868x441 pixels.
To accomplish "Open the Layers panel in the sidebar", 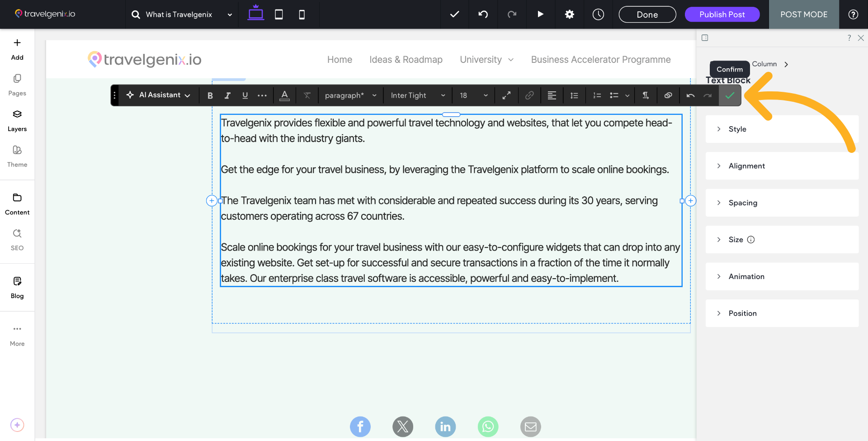I will pyautogui.click(x=17, y=120).
